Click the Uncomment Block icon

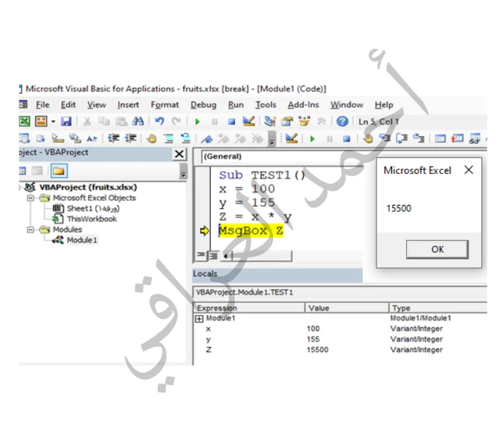185,138
